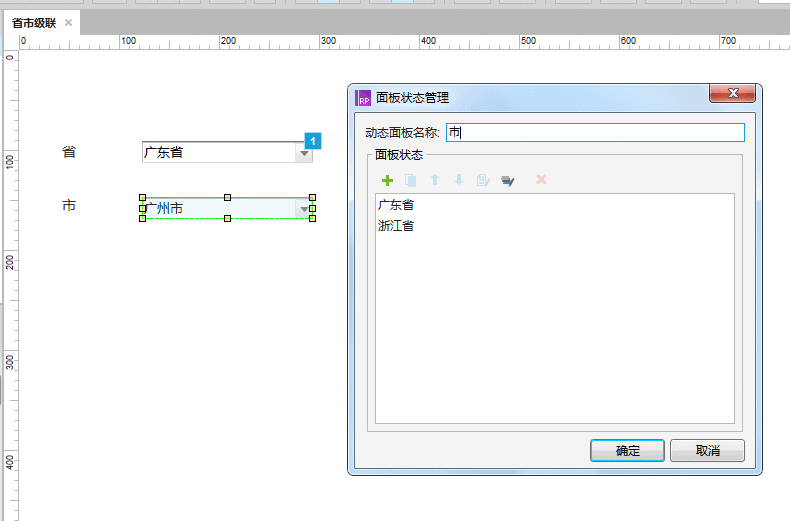Move panel state up with arrow icon
Viewport: 790px width, 521px height.
[435, 180]
